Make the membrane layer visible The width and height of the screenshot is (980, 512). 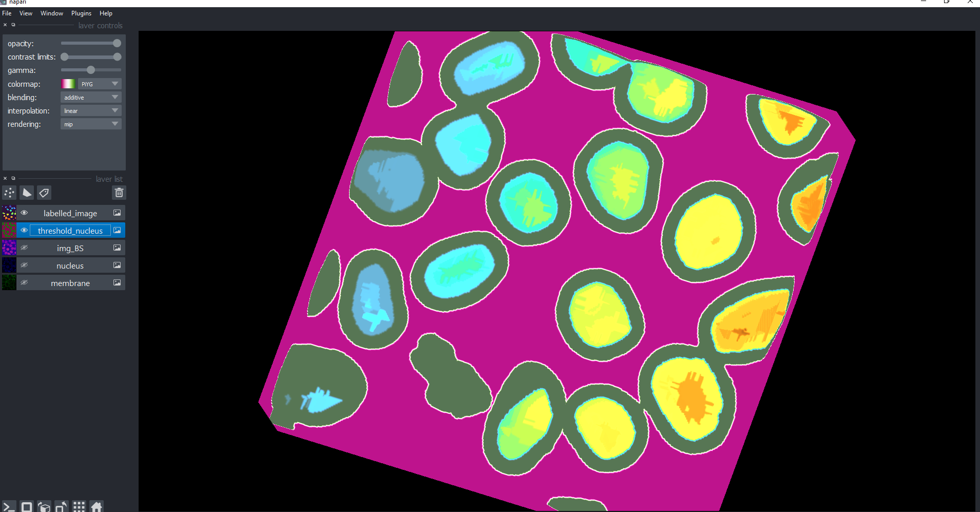coord(24,282)
